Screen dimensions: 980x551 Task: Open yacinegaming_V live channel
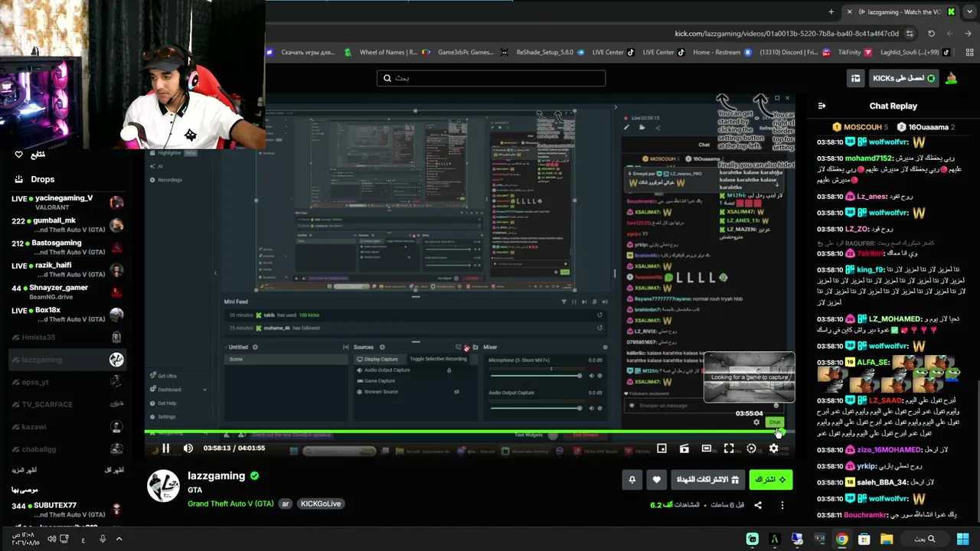[x=67, y=203]
